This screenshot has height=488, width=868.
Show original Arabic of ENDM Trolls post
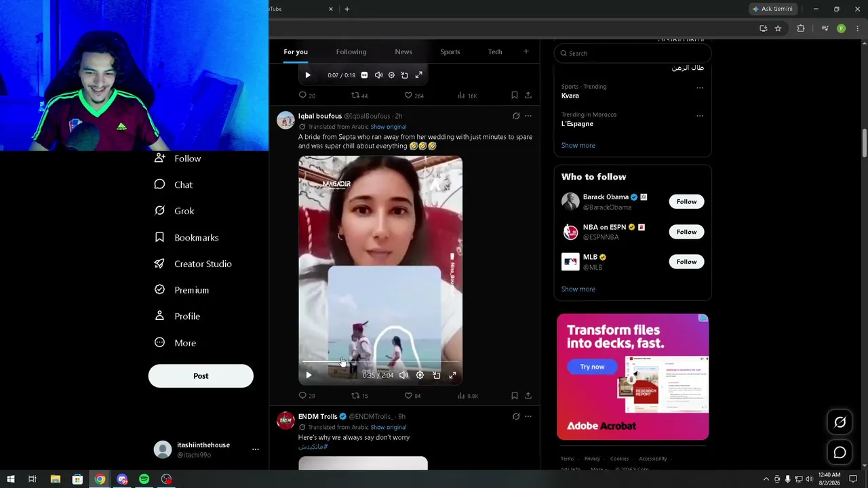click(x=389, y=427)
